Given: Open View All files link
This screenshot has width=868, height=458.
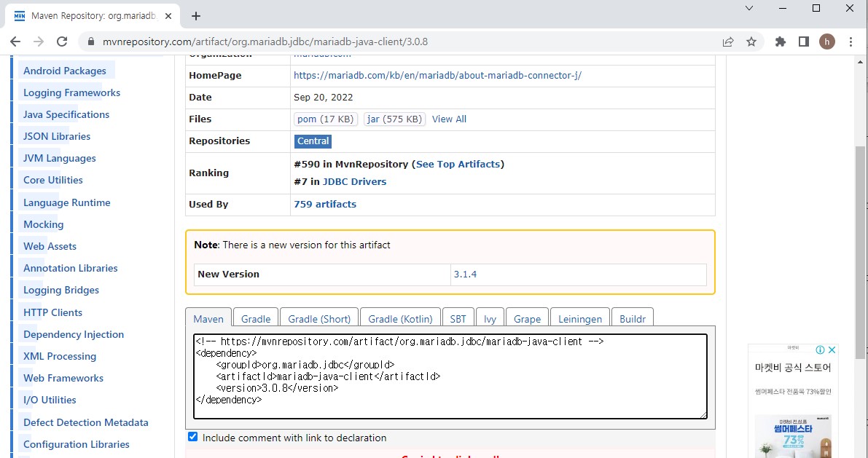Looking at the screenshot, I should (x=449, y=119).
